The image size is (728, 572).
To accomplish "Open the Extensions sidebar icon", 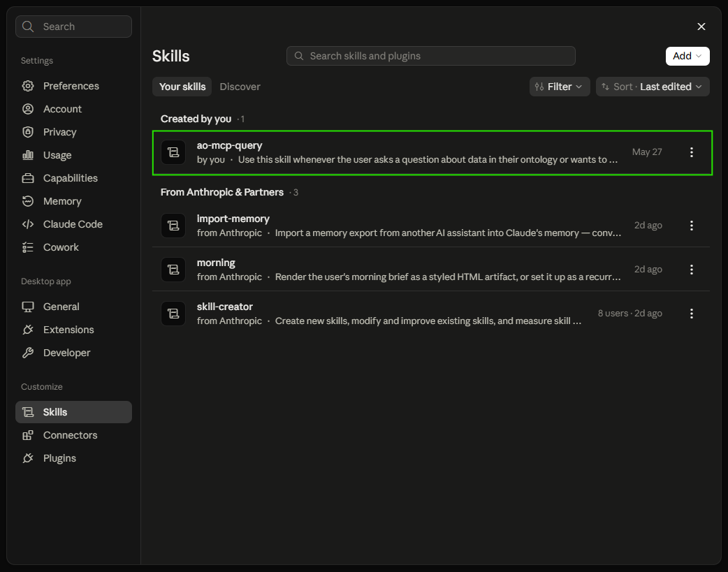I will [28, 330].
